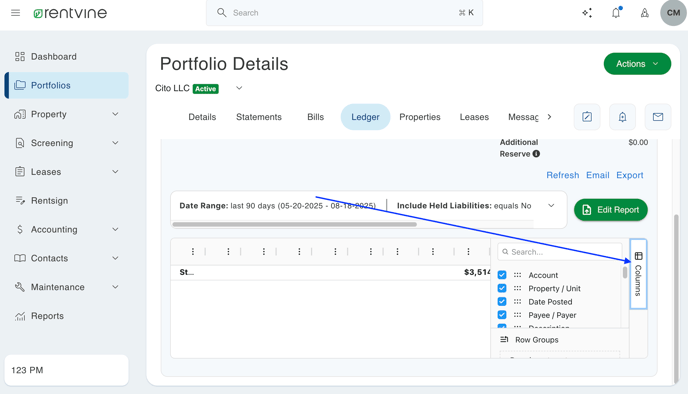Switch to the Bills tab
This screenshot has width=688, height=394.
point(315,117)
